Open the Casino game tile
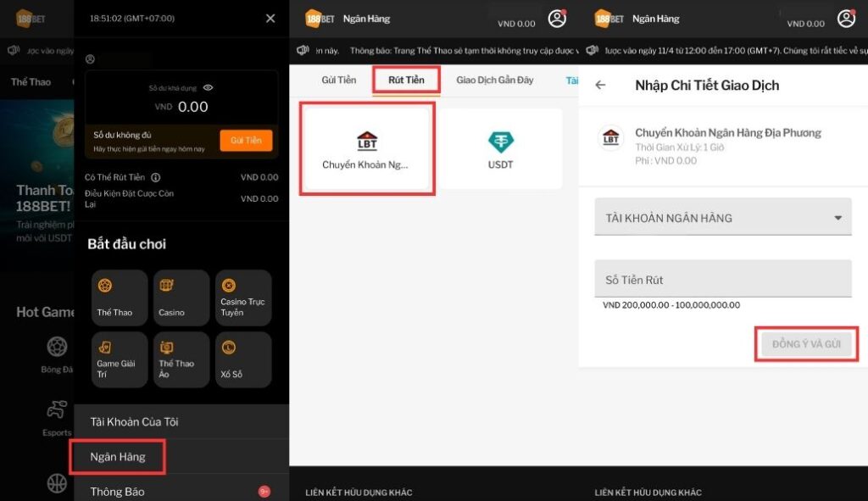 (181, 298)
